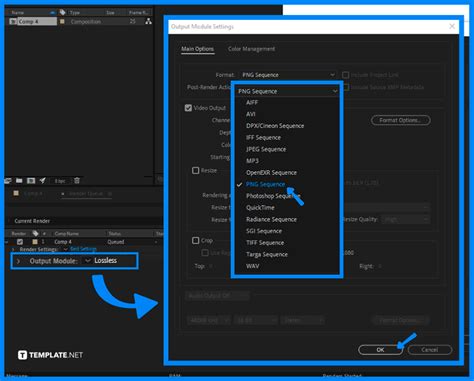Open the Stereo audio channels dropdown
Screen dimensions: 474x381
pyautogui.click(x=302, y=320)
